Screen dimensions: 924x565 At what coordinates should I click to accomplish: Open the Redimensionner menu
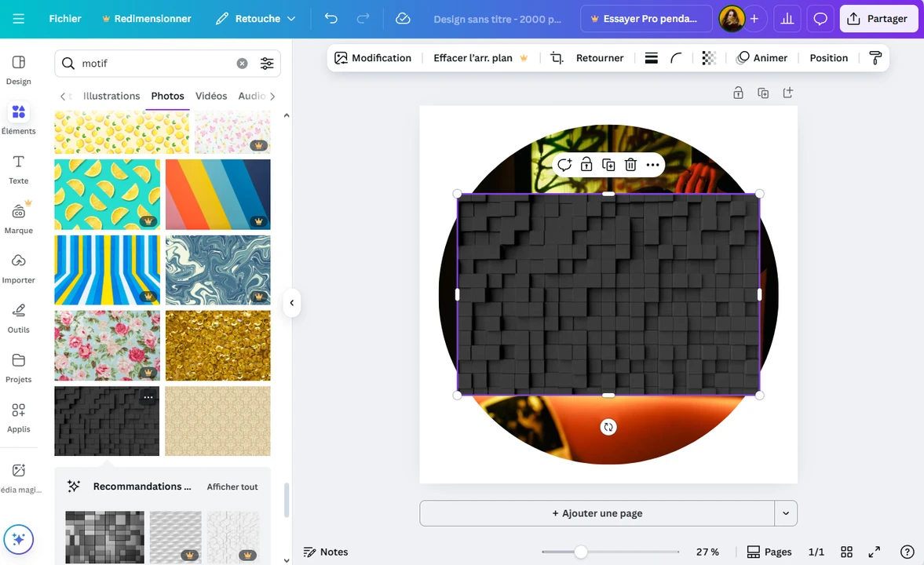pyautogui.click(x=146, y=19)
